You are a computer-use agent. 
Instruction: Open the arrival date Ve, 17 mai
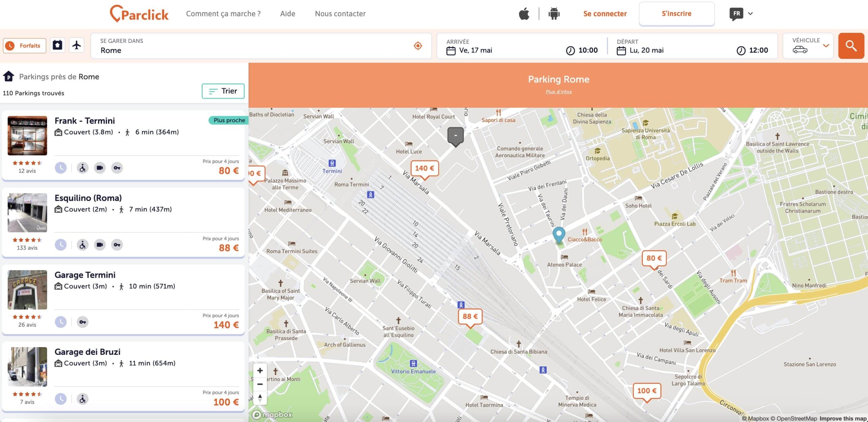pyautogui.click(x=470, y=50)
